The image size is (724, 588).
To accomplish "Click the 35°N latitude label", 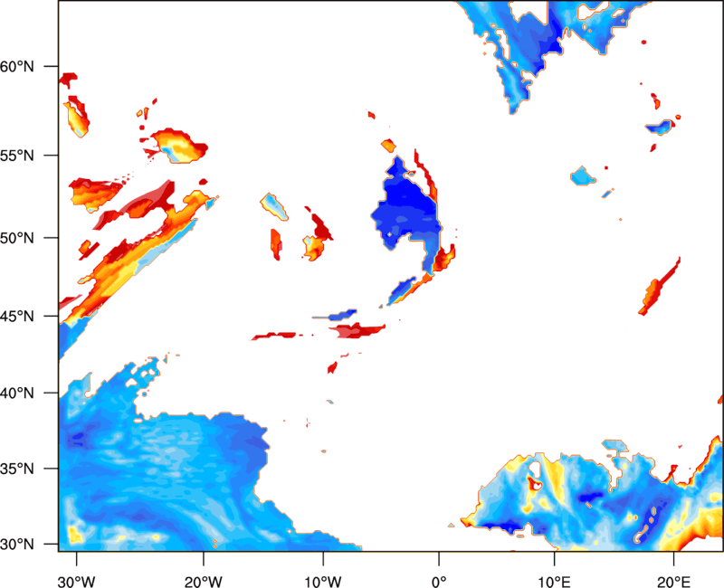I will point(17,469).
